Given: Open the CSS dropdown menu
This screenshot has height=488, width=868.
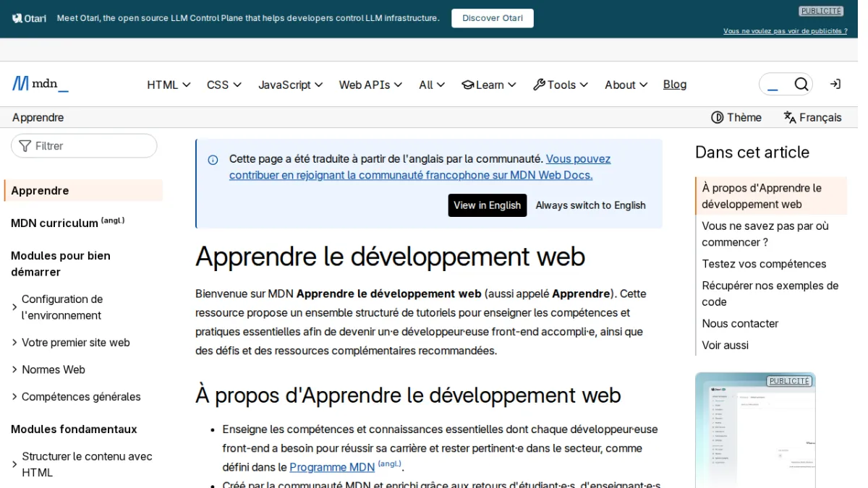Looking at the screenshot, I should click(x=224, y=85).
